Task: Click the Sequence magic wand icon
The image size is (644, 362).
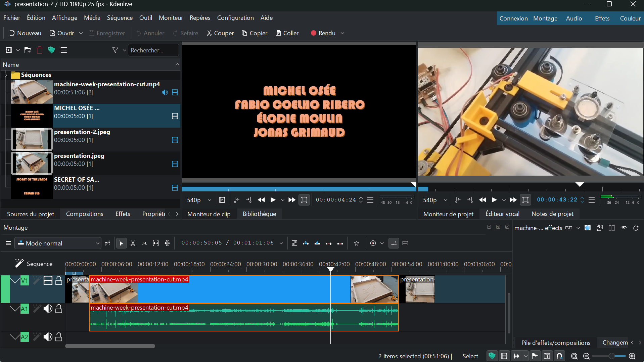Action: [x=19, y=264]
